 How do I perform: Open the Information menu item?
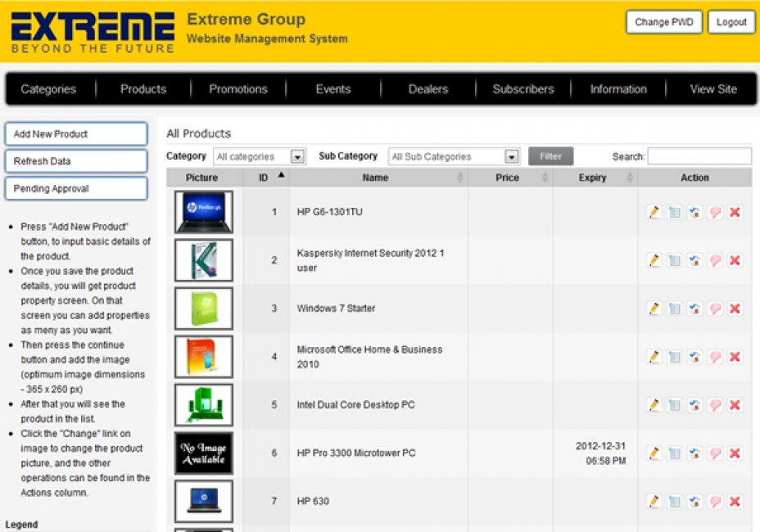(618, 89)
